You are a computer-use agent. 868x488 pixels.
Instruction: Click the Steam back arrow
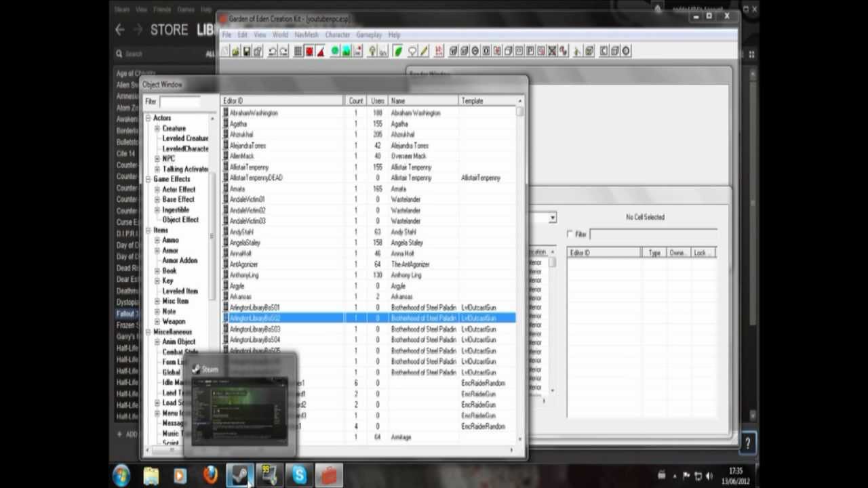(x=120, y=30)
